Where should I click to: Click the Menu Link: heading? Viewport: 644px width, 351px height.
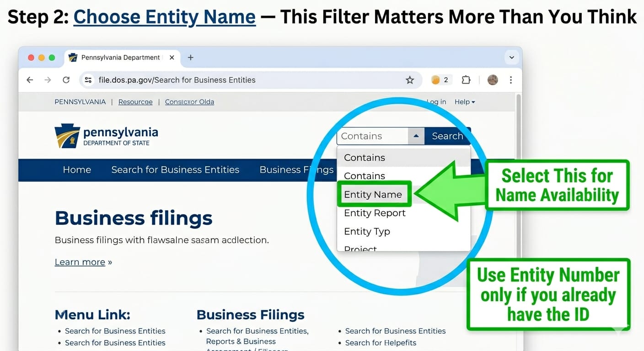coord(92,315)
